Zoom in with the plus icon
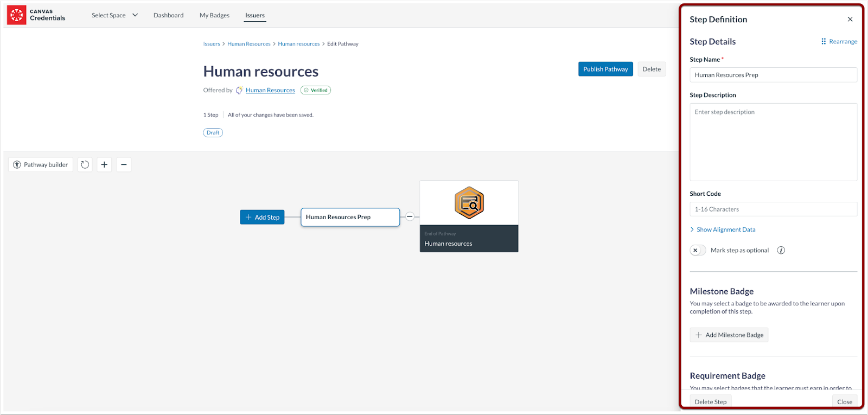The height and width of the screenshot is (415, 868). pyautogui.click(x=104, y=165)
